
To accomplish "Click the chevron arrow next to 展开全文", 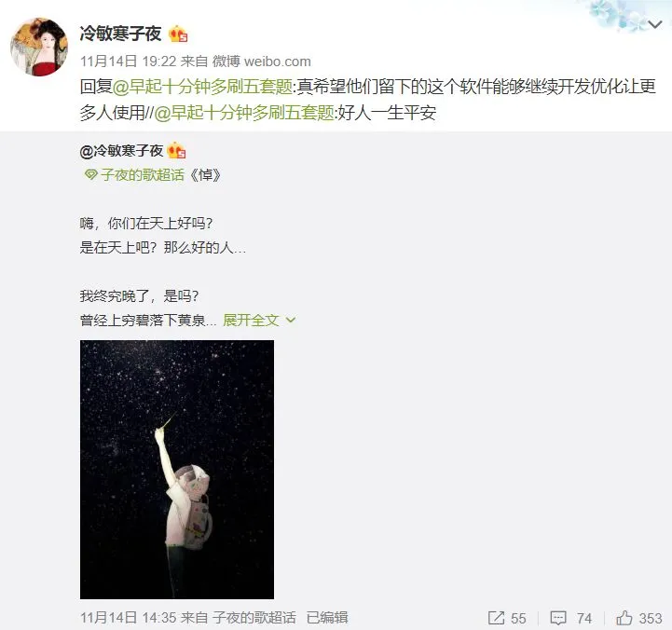I will [291, 320].
